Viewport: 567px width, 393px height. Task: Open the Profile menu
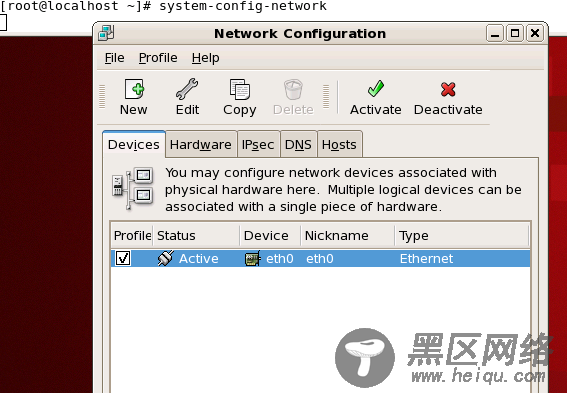coord(158,58)
